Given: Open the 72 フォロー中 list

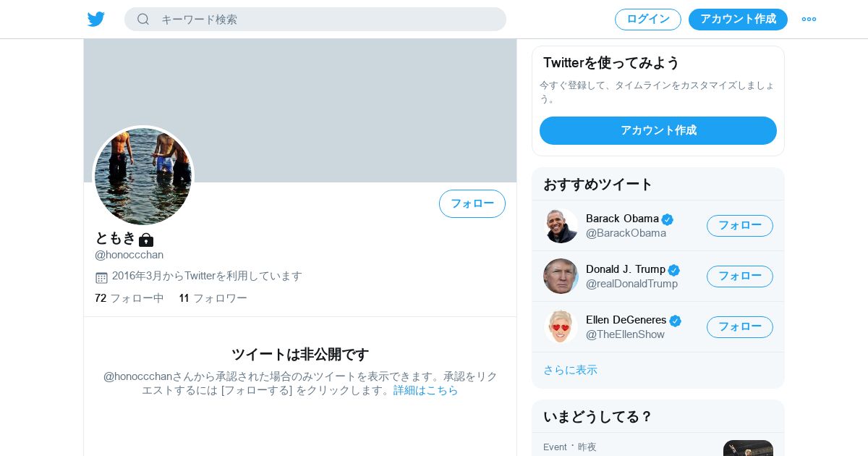Looking at the screenshot, I should 129,298.
